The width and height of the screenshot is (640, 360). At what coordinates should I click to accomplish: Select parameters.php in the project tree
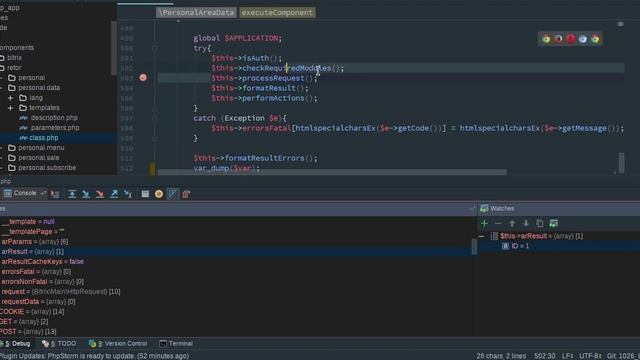click(55, 128)
